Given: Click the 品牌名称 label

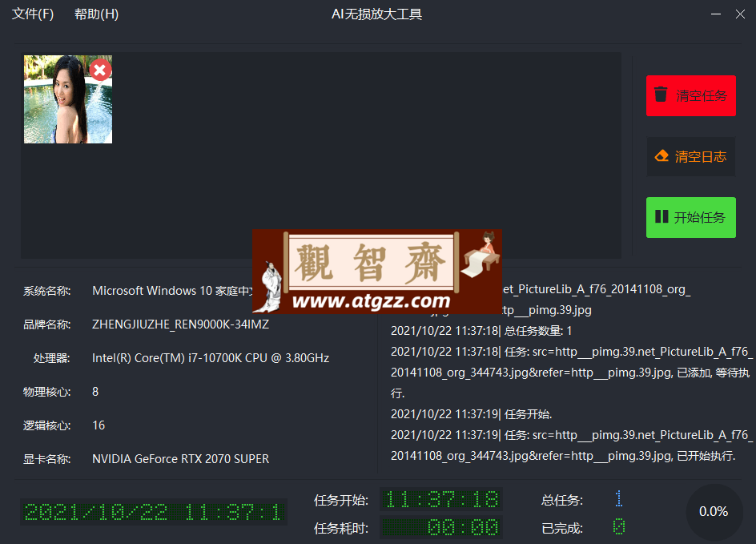Looking at the screenshot, I should tap(46, 324).
